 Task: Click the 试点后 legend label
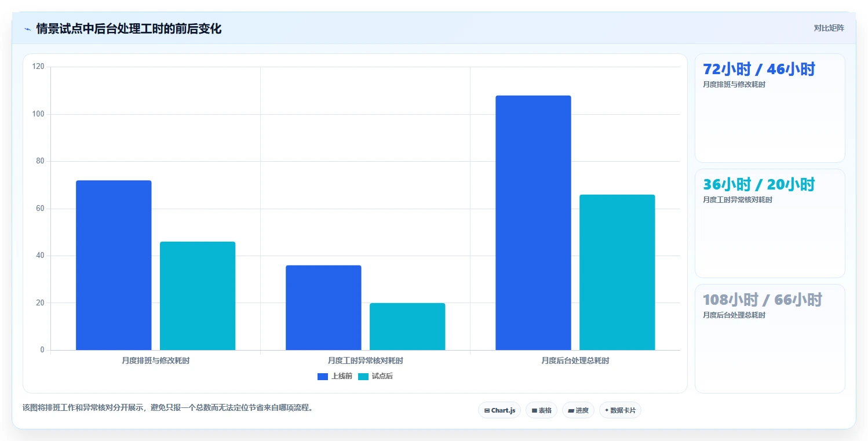382,377
